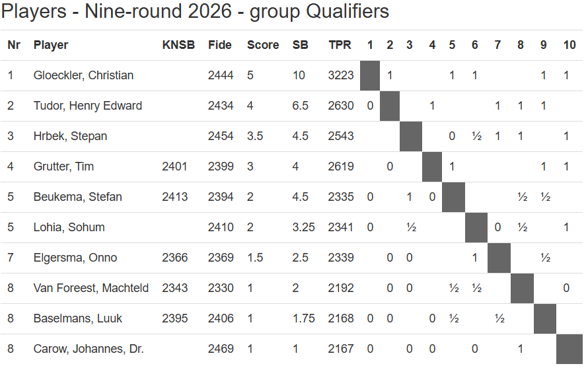The image size is (588, 368).
Task: Click the KNSB column header
Action: (178, 45)
